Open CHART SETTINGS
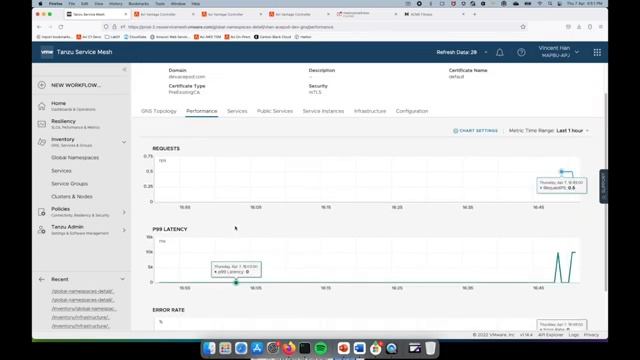 (x=476, y=131)
